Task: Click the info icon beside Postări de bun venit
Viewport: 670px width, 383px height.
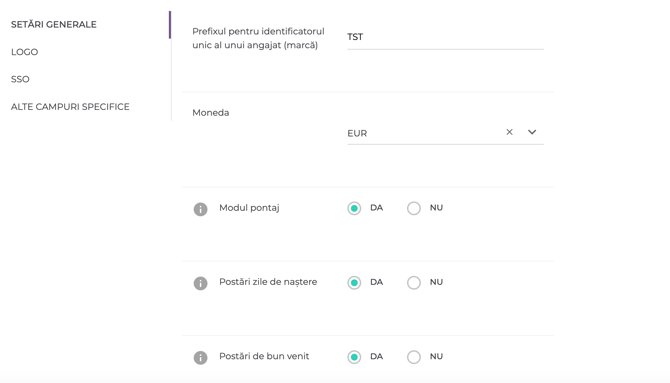Action: click(200, 357)
